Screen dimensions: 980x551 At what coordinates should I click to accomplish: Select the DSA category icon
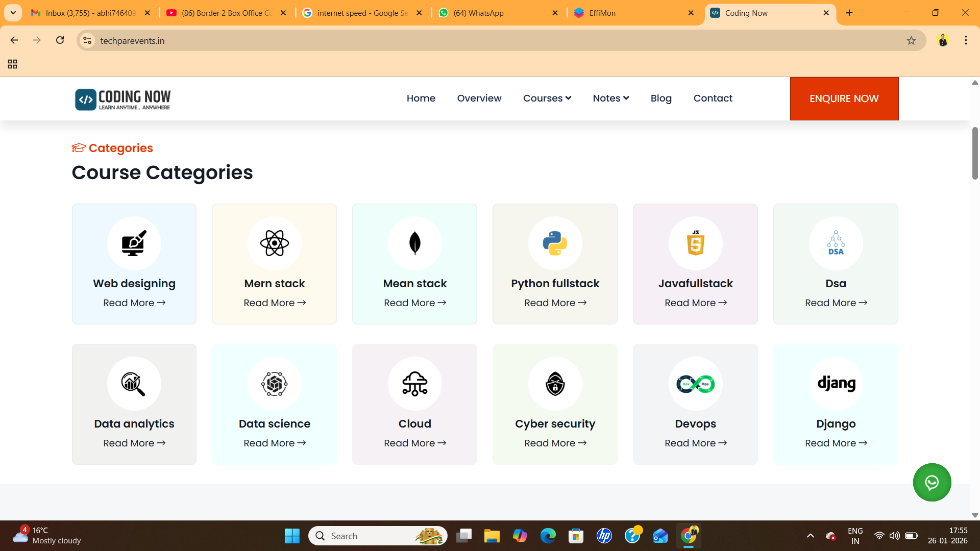click(836, 243)
